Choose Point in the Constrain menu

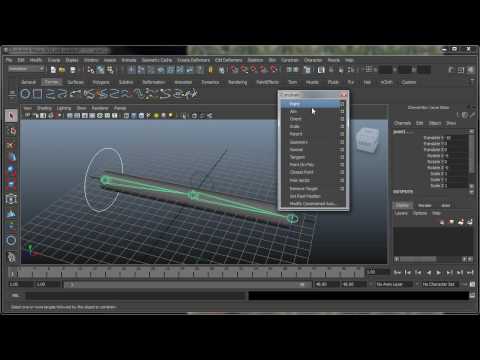[x=295, y=104]
